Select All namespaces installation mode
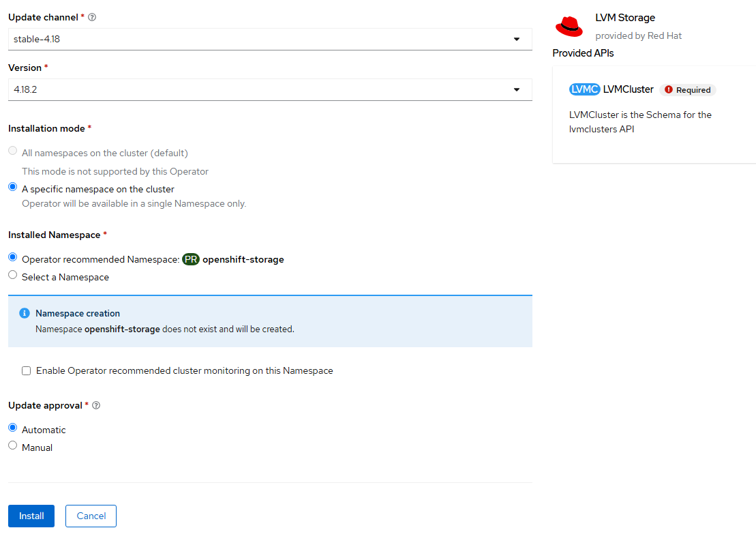Screen dimensions: 756x543 (12, 150)
